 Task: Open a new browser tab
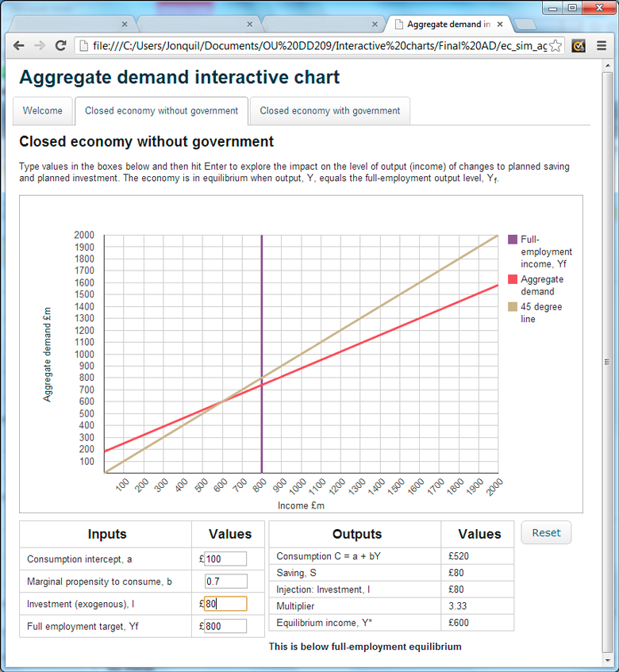pyautogui.click(x=525, y=24)
